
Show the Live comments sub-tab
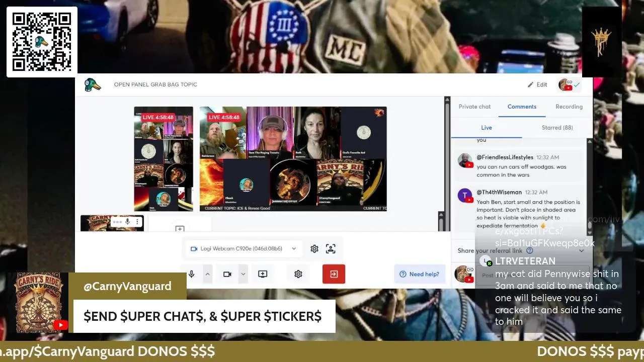(487, 128)
